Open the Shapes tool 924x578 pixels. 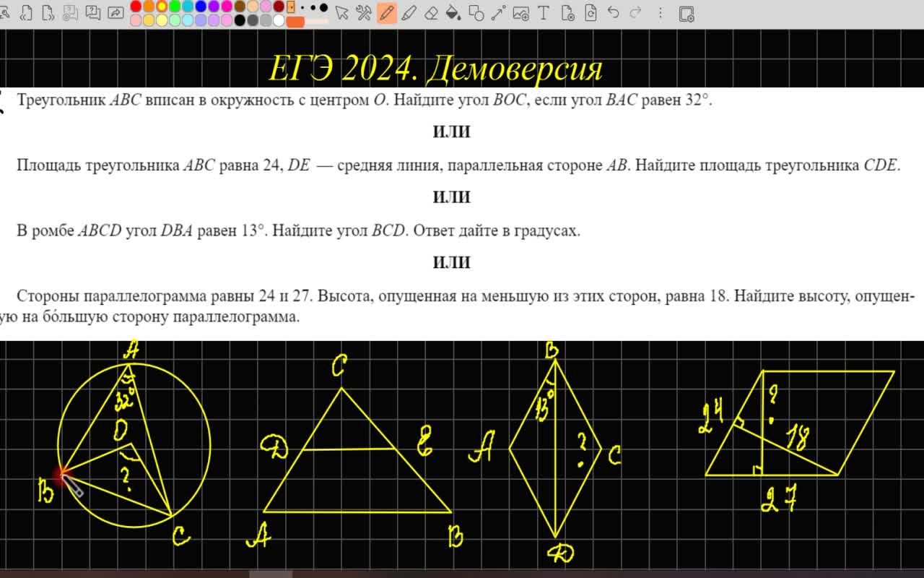click(476, 13)
